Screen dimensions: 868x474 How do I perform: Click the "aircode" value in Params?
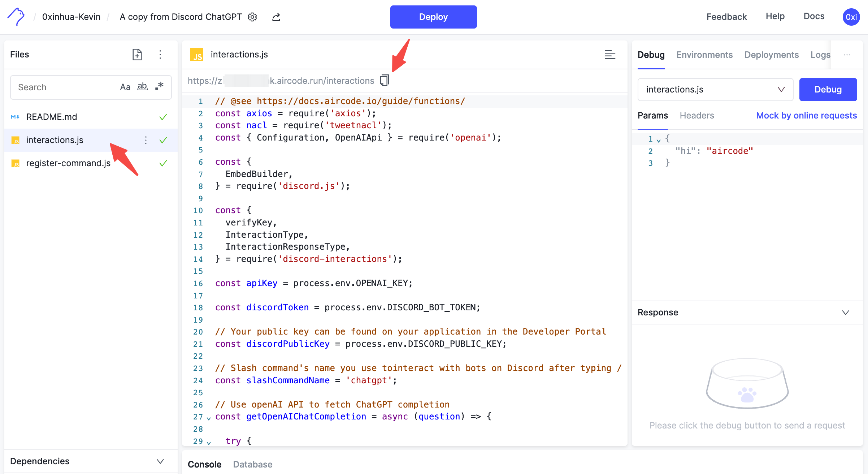[730, 151]
